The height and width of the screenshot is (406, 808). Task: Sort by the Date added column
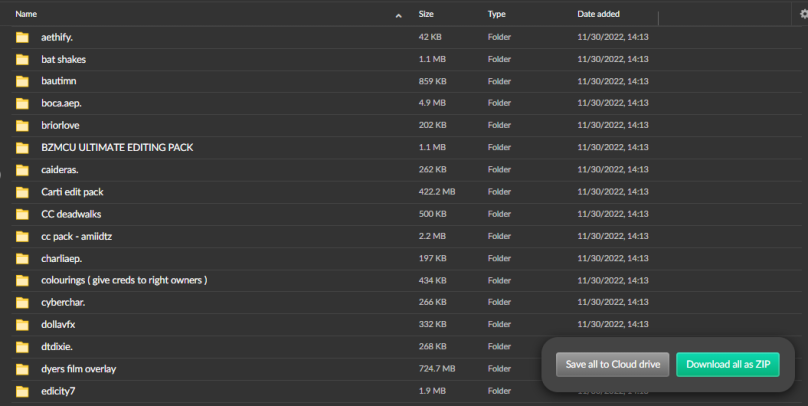coord(598,14)
